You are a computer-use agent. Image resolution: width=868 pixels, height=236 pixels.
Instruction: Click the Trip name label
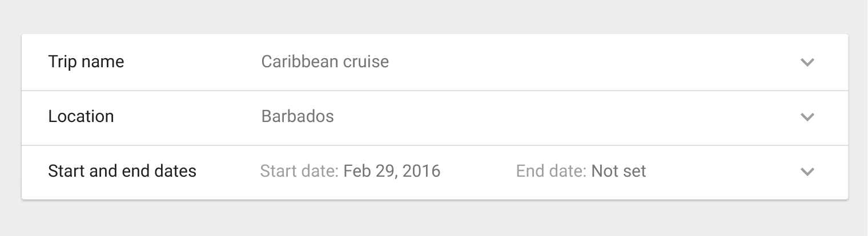point(86,62)
